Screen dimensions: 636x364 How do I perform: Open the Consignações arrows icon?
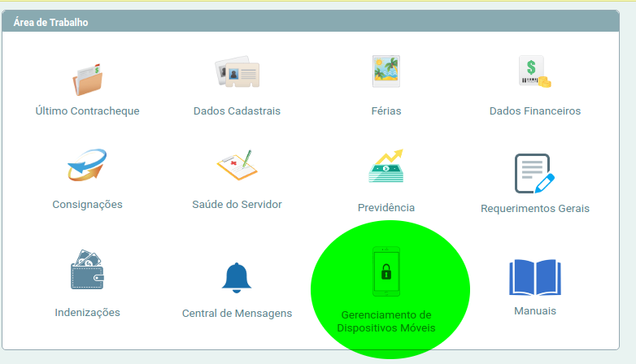tap(87, 165)
